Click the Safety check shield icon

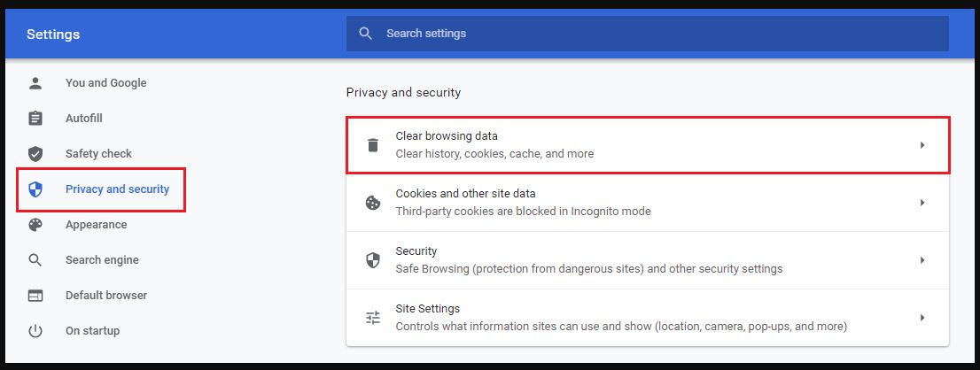click(x=35, y=154)
